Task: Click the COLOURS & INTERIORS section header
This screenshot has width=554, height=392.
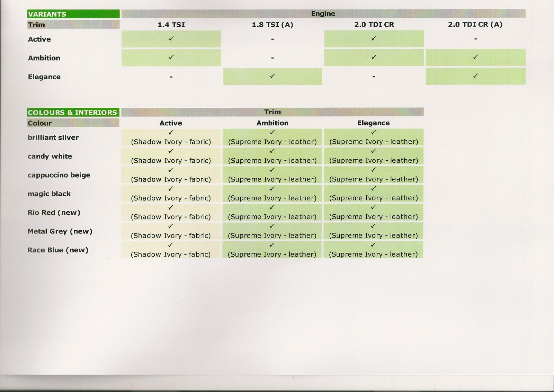Action: click(73, 113)
